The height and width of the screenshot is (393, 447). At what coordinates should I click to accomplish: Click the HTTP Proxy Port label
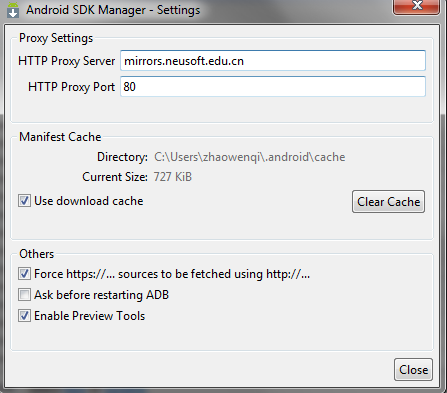71,87
